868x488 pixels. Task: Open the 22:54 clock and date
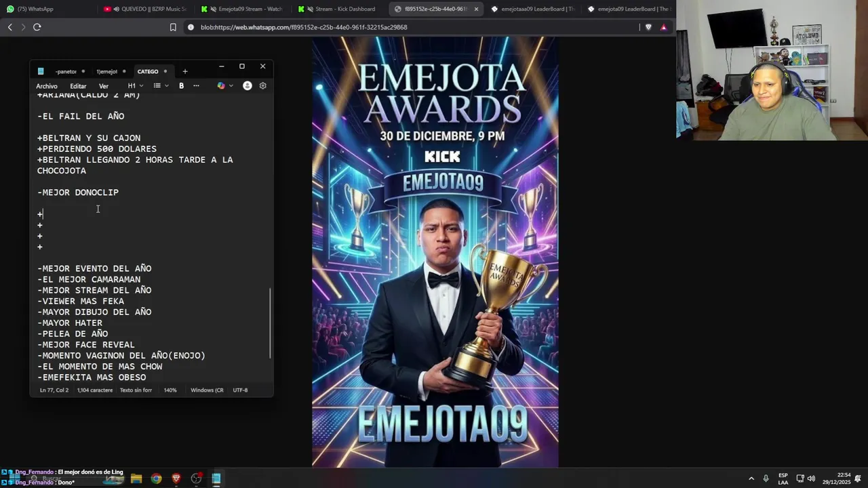click(x=836, y=479)
